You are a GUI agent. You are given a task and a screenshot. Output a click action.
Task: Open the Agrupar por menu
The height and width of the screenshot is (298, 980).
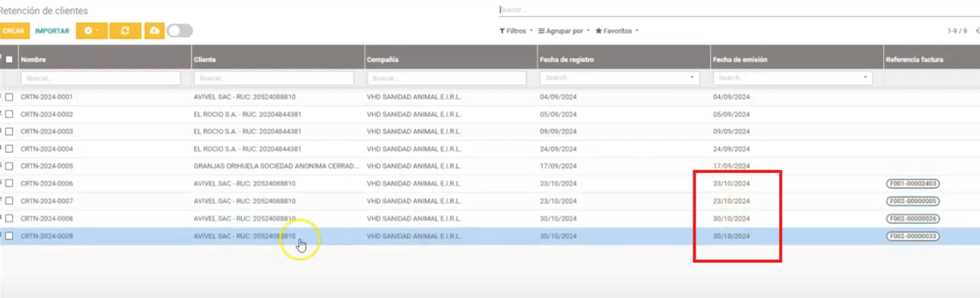click(563, 31)
